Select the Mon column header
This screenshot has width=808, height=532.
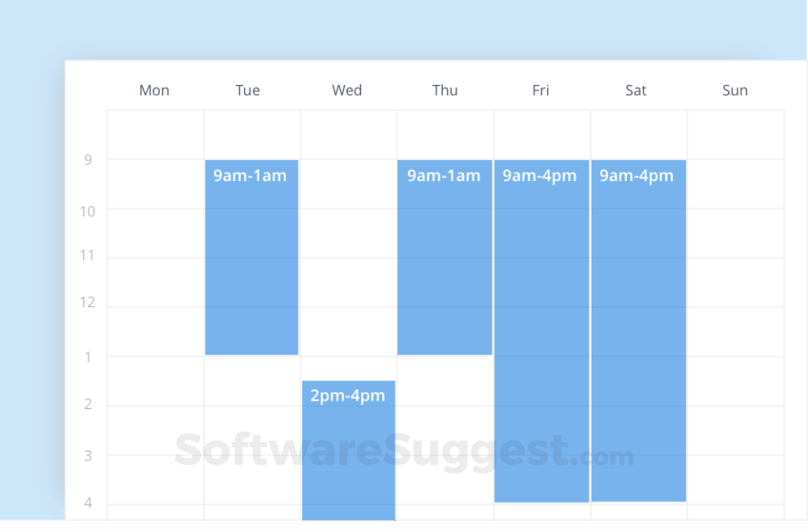click(x=154, y=90)
